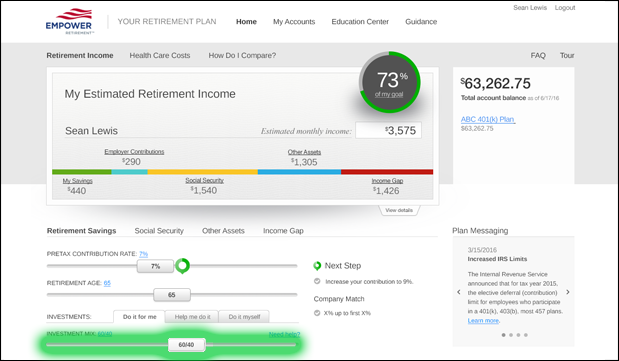
Task: Switch to Health Care Costs tab
Action: [x=160, y=56]
